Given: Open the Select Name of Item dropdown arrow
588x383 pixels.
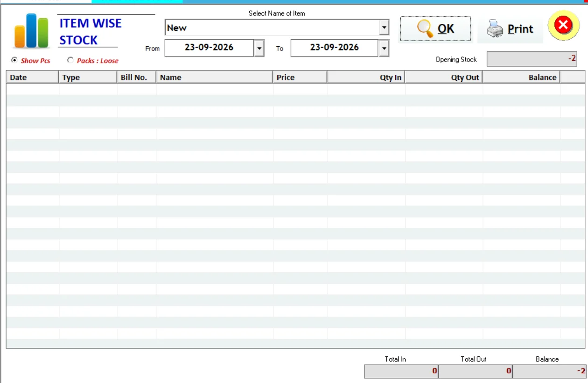Looking at the screenshot, I should [384, 28].
